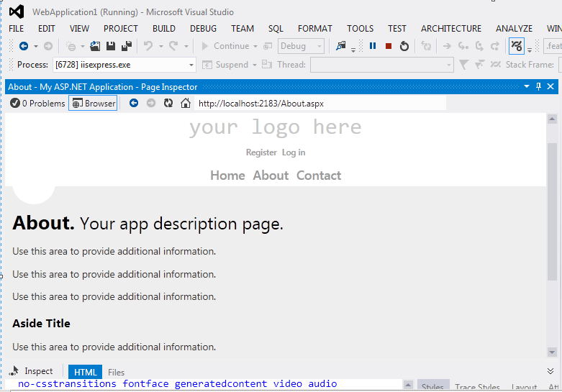Click the Navigate Backward toolbar icon
The image size is (562, 392).
[24, 46]
